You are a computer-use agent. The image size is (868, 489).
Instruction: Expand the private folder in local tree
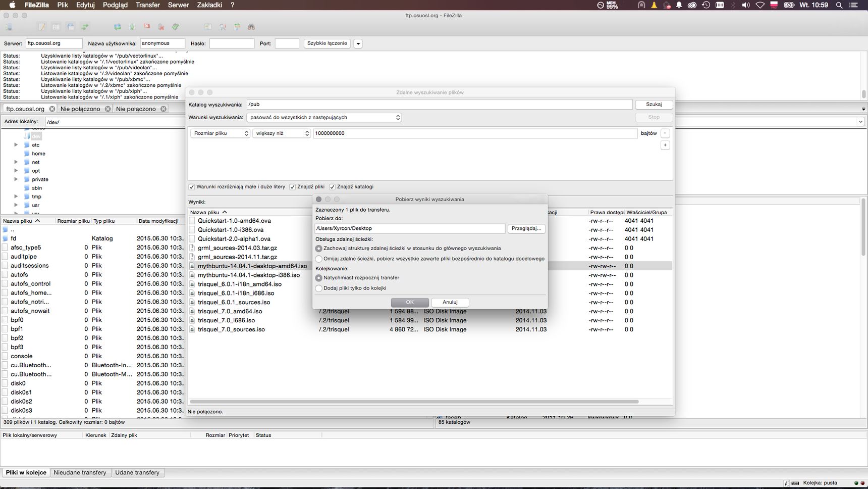click(x=16, y=179)
